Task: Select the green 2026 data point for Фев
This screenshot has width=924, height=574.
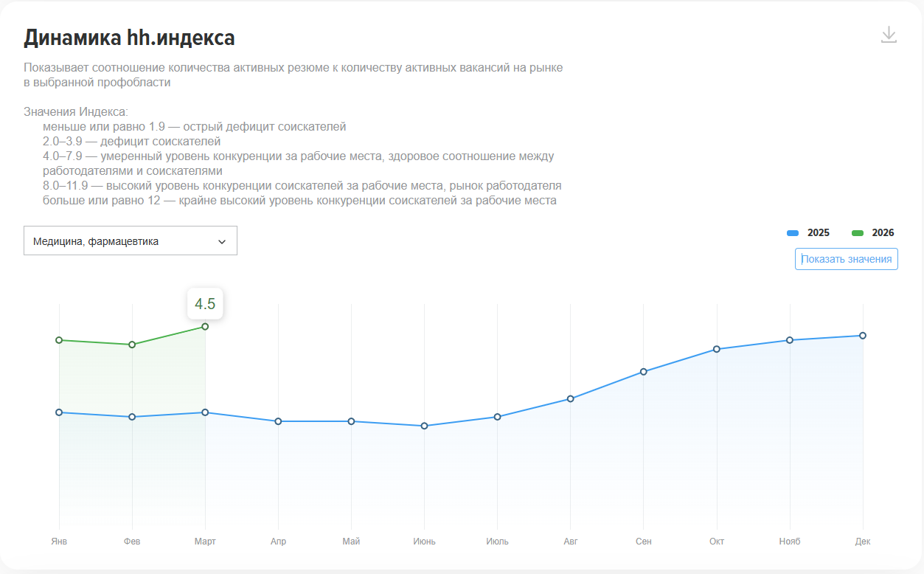Action: tap(132, 345)
